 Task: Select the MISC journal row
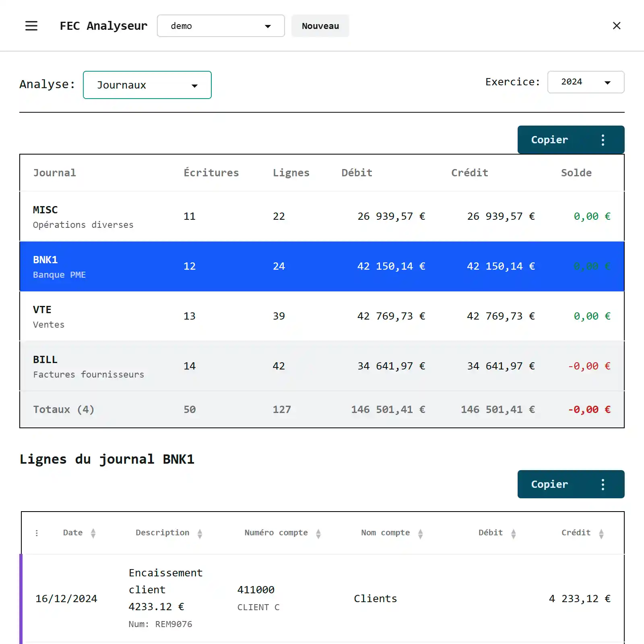[x=322, y=217]
